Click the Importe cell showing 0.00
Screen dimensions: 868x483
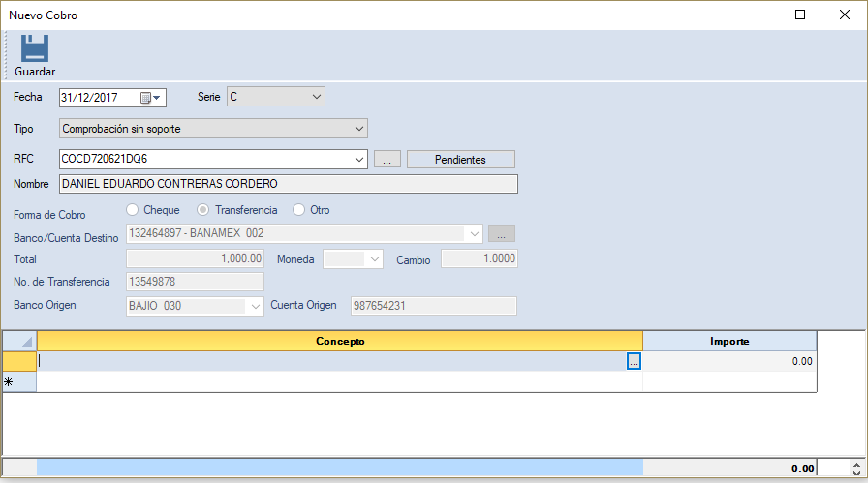pos(728,361)
